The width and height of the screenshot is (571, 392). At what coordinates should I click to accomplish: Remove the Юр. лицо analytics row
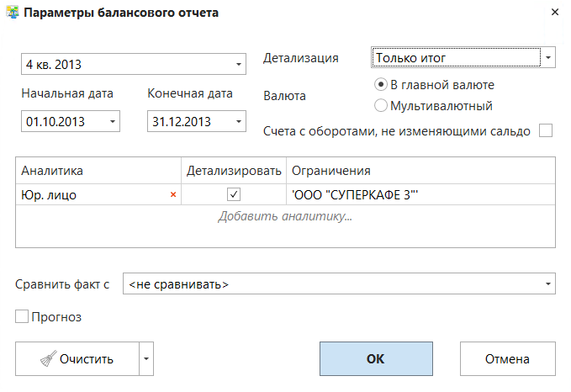click(173, 194)
